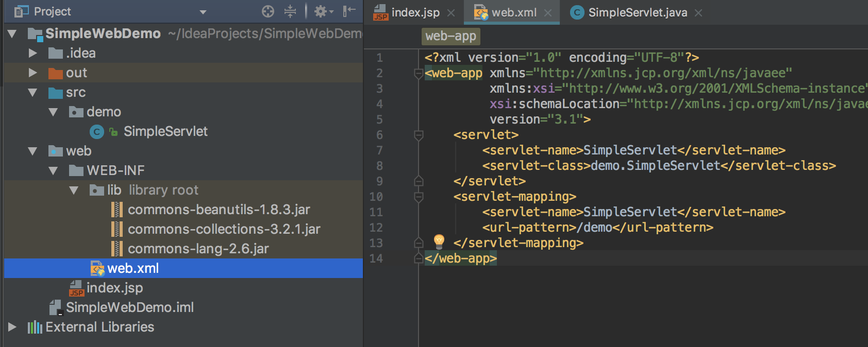Open the project panel settings gear
Image resolution: width=868 pixels, height=347 pixels.
(x=323, y=11)
